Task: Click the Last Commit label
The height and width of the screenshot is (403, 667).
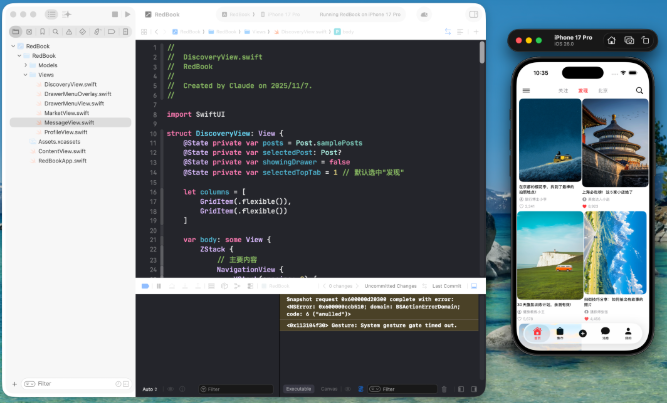Action: [447, 286]
